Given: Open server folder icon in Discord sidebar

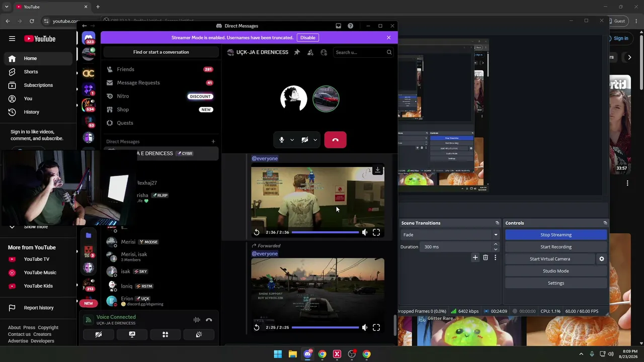Looking at the screenshot, I should point(89,235).
